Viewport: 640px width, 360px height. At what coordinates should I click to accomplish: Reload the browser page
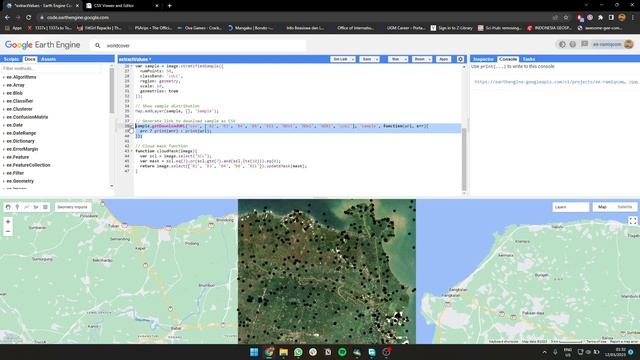click(29, 18)
